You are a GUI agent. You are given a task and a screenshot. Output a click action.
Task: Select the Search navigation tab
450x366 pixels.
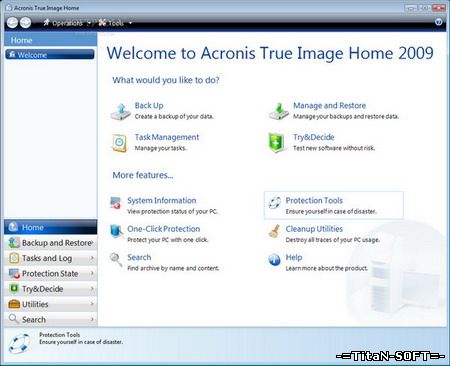pos(51,319)
